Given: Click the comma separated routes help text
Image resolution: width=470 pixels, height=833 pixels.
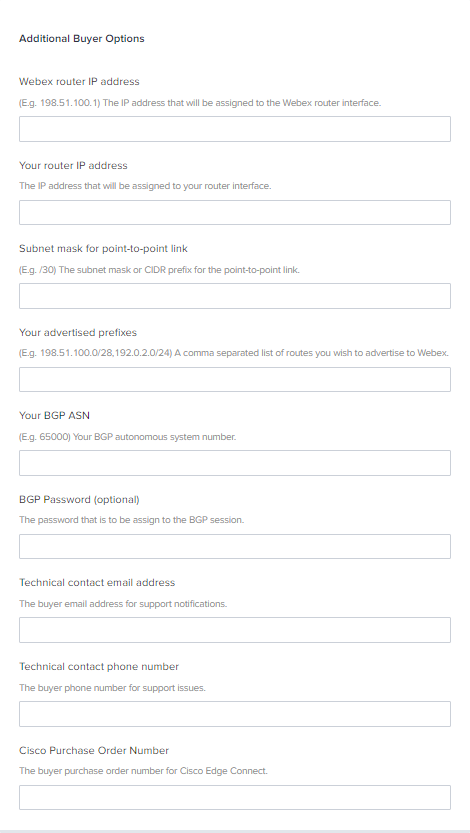Looking at the screenshot, I should pos(234,353).
